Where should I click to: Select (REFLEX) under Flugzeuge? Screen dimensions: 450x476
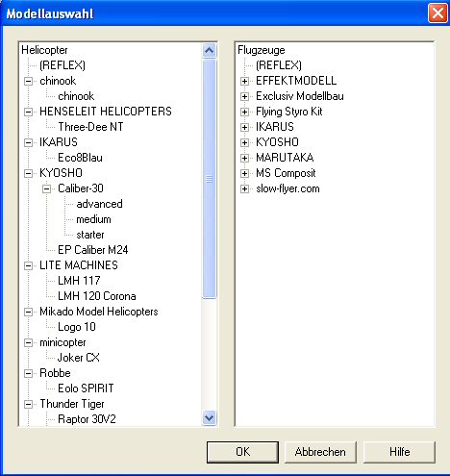click(x=279, y=65)
